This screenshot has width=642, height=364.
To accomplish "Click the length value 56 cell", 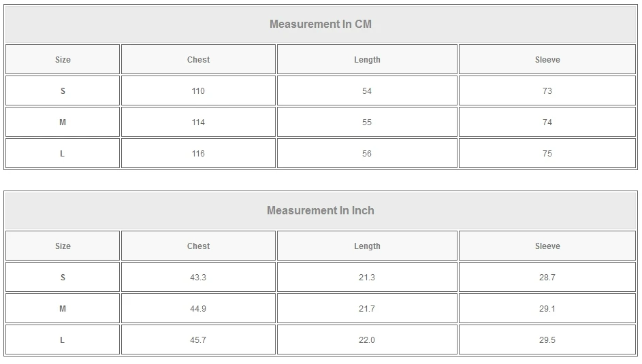I will [x=367, y=154].
